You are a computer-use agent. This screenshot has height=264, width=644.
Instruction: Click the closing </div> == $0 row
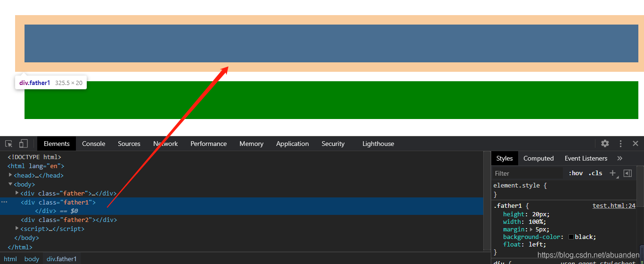click(57, 211)
